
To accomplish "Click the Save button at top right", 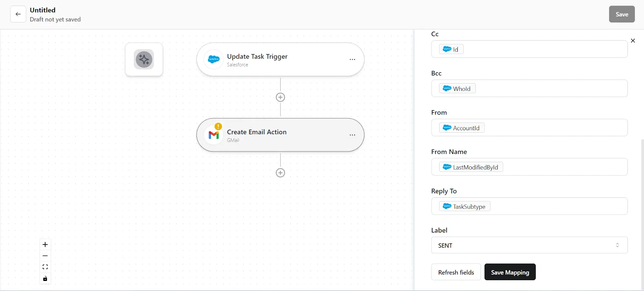I will [621, 14].
